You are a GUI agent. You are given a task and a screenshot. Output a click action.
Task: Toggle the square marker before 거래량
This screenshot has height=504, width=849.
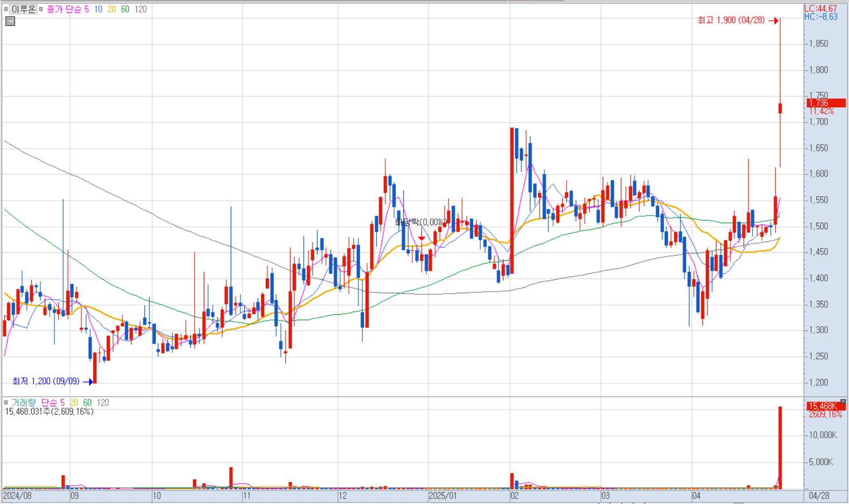coord(6,403)
